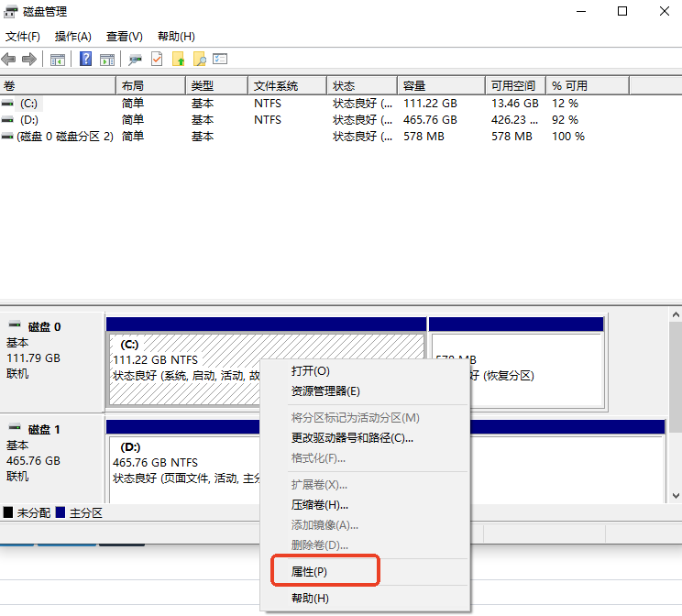The height and width of the screenshot is (616, 682).
Task: Click the show/hide action pane icon
Action: tap(107, 60)
